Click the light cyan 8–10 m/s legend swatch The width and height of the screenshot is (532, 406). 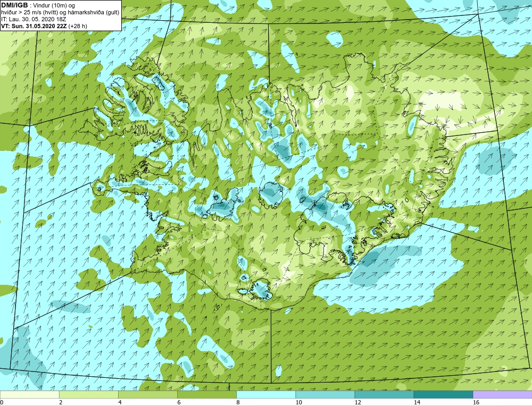pos(265,394)
